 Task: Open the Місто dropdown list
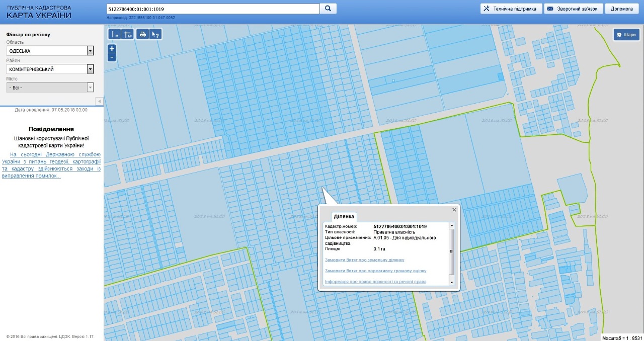[90, 87]
